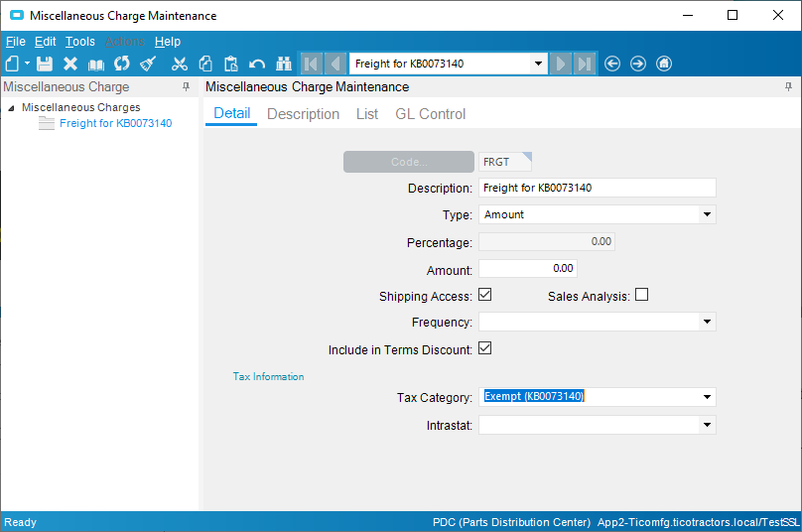Click the open book toolbar icon

pos(95,65)
